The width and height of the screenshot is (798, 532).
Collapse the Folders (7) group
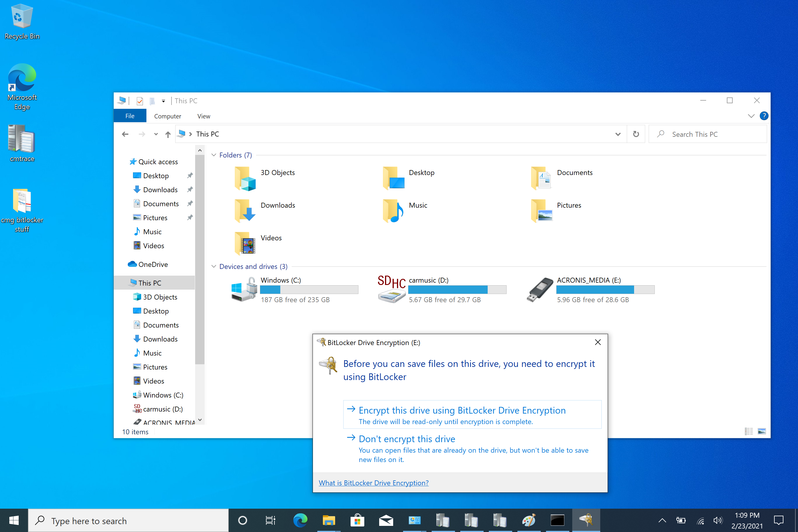pyautogui.click(x=214, y=155)
